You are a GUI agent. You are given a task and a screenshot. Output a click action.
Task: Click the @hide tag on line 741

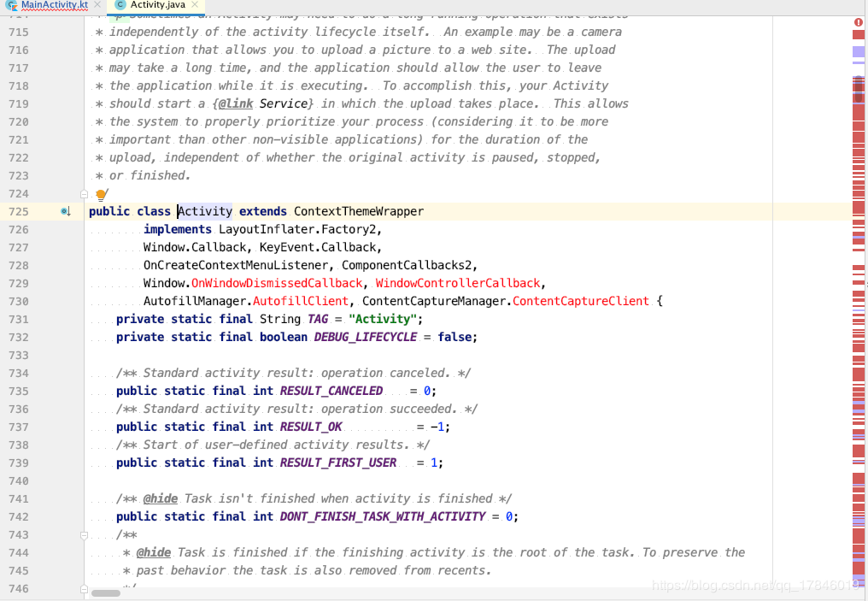161,499
